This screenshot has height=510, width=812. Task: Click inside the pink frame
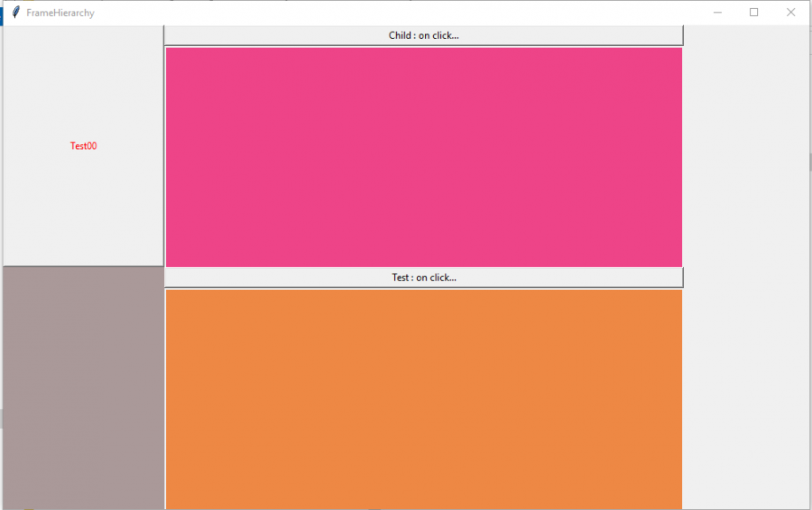point(423,157)
